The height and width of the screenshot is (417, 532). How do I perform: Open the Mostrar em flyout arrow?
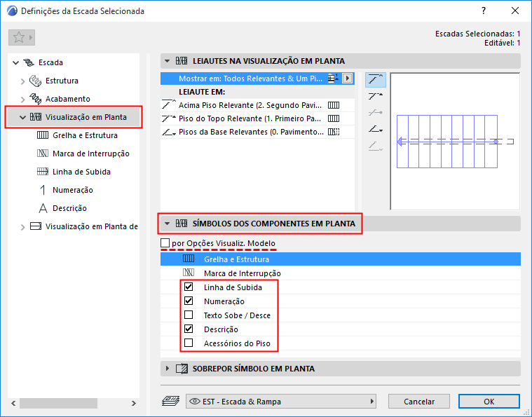347,78
